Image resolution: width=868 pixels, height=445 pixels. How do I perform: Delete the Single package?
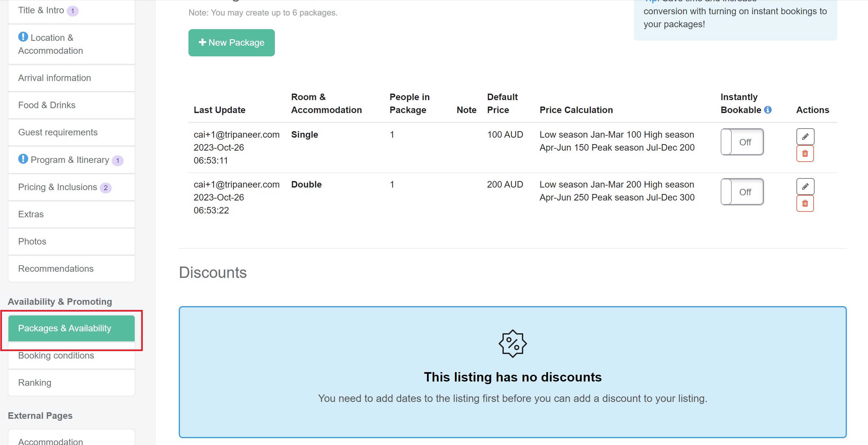click(805, 154)
